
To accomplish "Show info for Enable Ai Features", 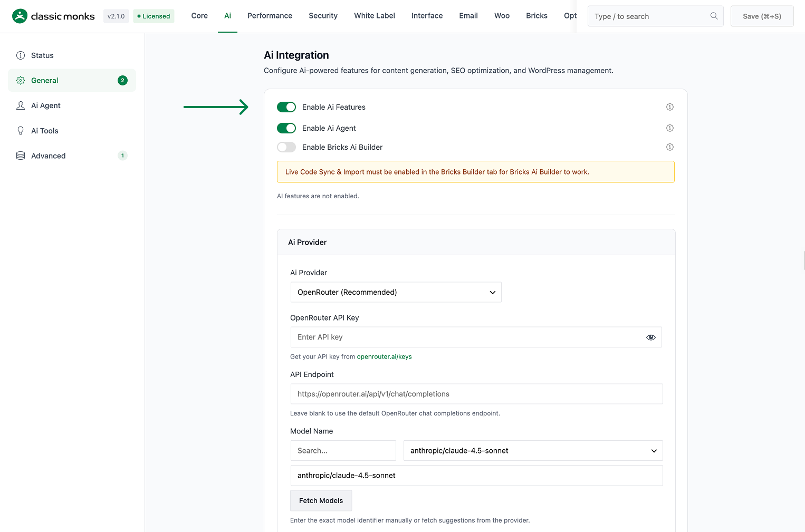I will tap(670, 107).
